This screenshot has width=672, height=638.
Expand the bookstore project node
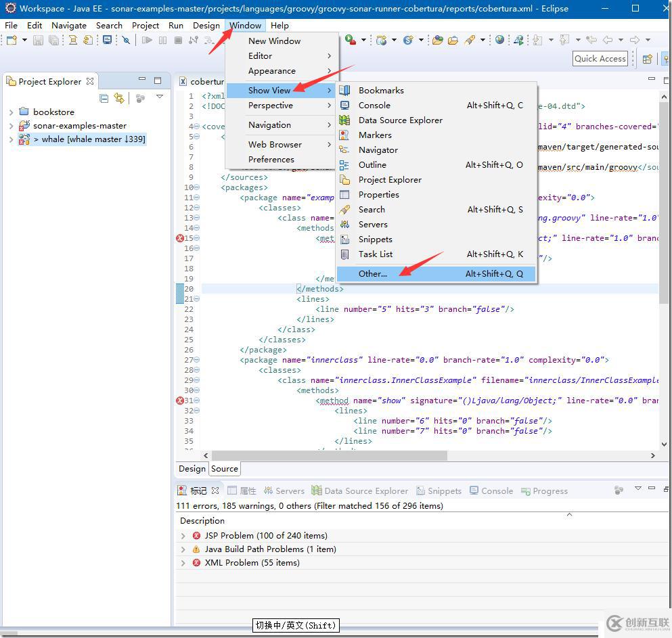pos(11,112)
